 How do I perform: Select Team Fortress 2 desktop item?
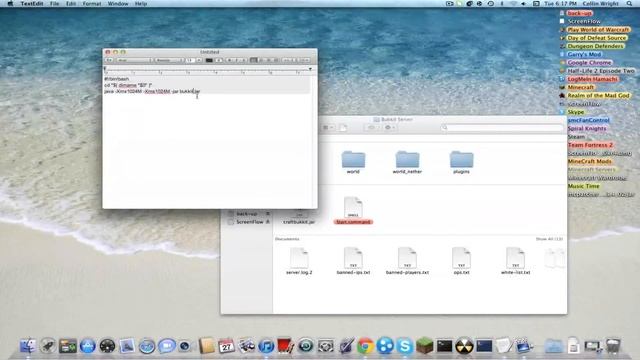click(x=590, y=145)
